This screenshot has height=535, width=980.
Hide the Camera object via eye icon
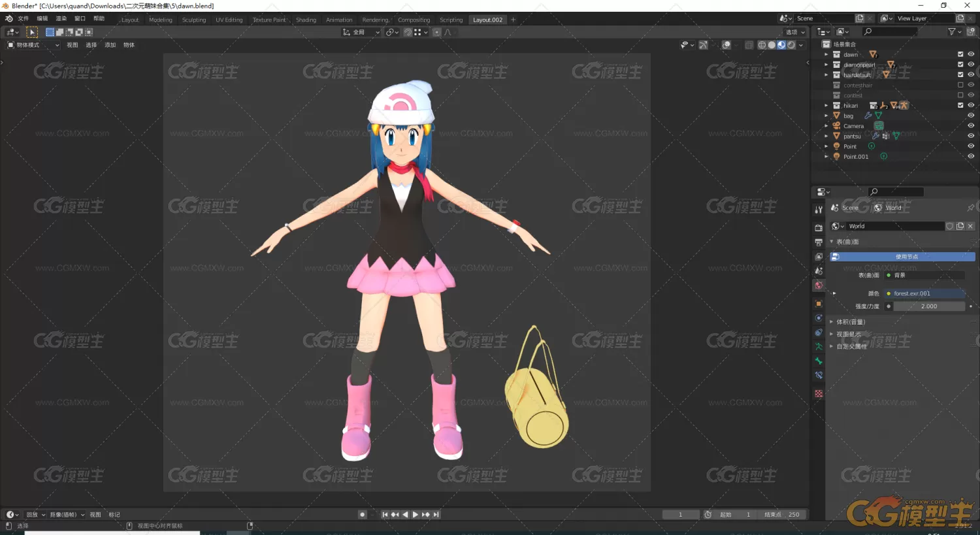tap(971, 125)
